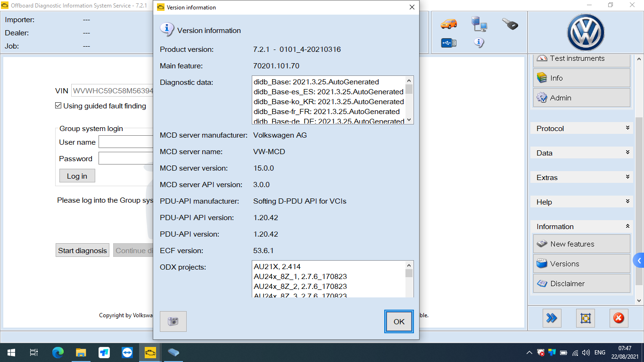This screenshot has width=644, height=362.
Task: Toggle the Using guided fault finding checkbox
Action: coord(58,106)
